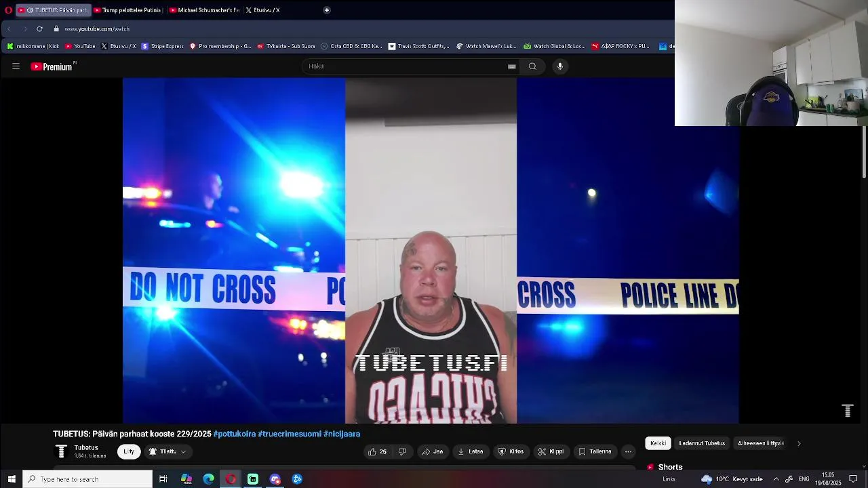Open Watch Global & Loc bookmark
Screen dimensions: 868x488
pos(555,46)
